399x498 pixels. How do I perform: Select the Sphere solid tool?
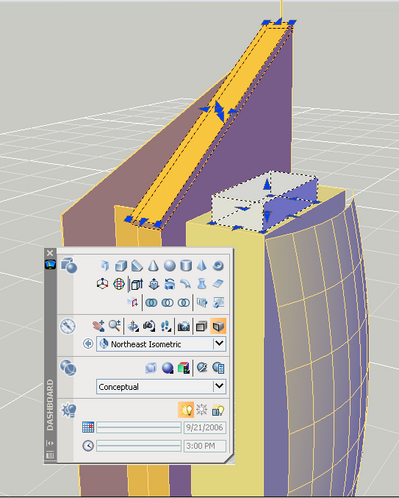tap(170, 266)
